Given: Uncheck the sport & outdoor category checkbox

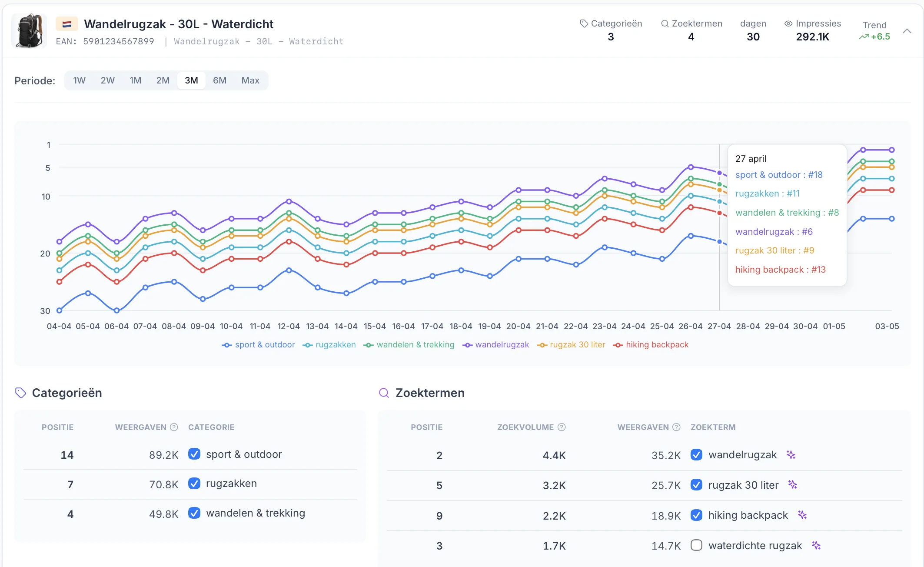Looking at the screenshot, I should (x=194, y=454).
